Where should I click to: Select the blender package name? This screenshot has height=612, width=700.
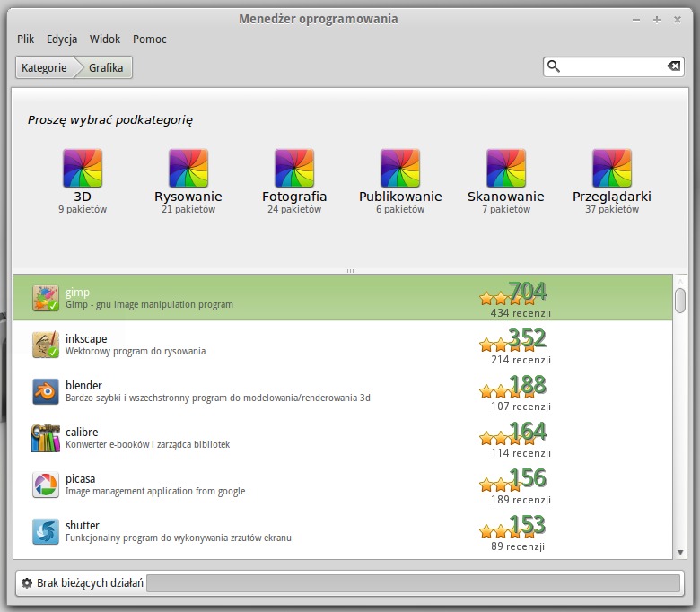point(84,386)
